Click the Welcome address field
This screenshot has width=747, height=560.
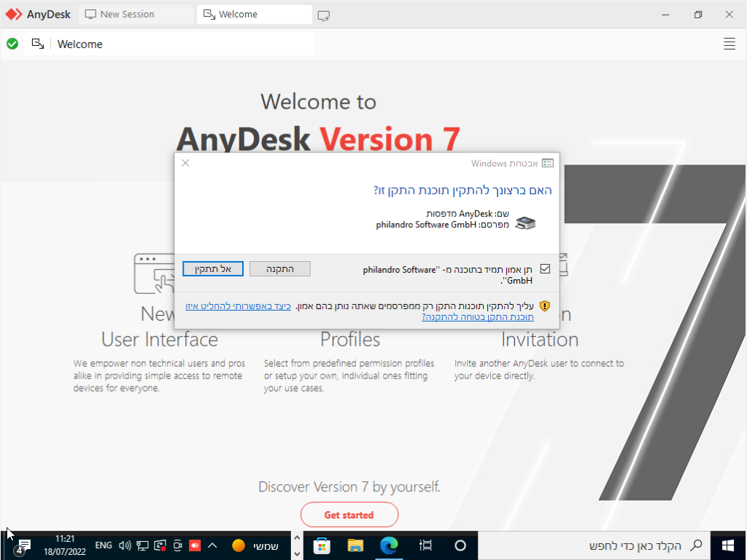pyautogui.click(x=185, y=44)
